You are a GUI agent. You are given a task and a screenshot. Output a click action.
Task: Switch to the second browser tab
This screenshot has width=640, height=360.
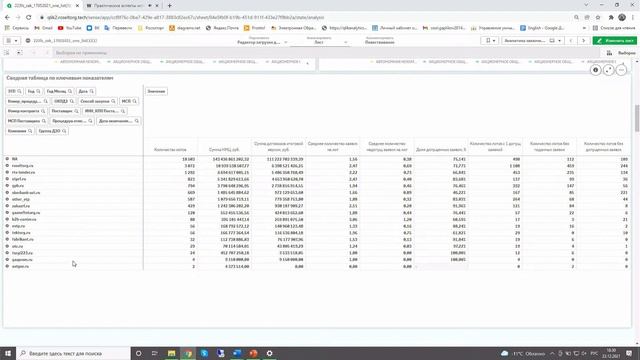point(120,6)
